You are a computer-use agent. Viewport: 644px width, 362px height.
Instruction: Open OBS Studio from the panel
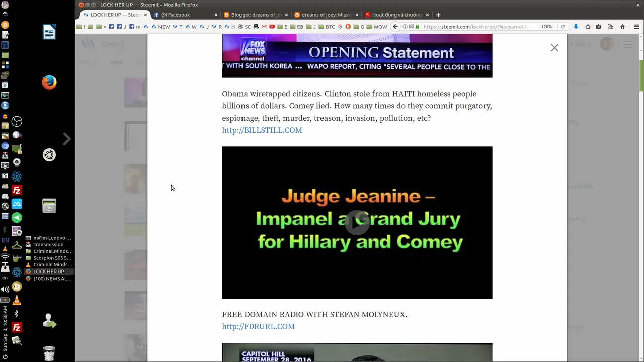(17, 121)
